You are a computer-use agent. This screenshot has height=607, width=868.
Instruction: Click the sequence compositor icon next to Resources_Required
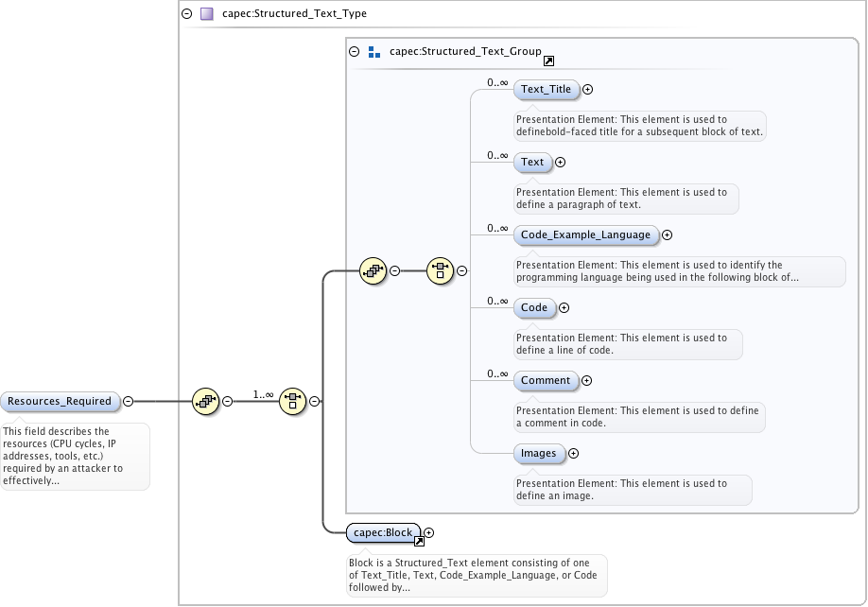[x=205, y=401]
